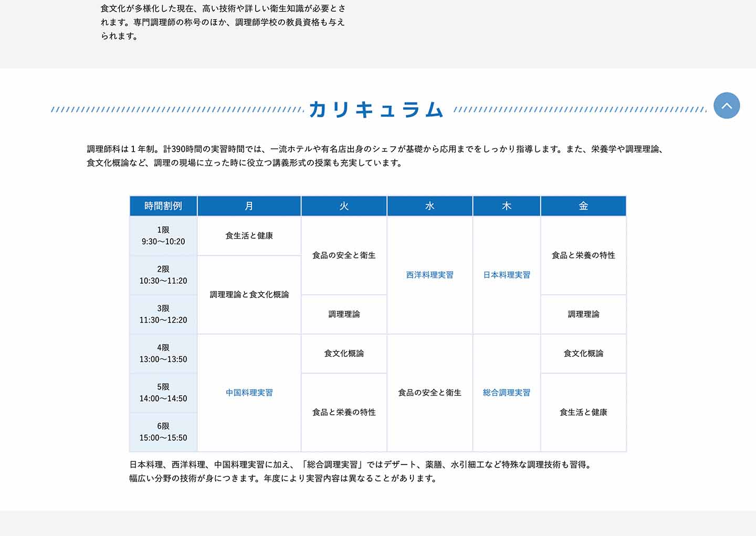This screenshot has width=756, height=536.
Task: Click the カリキュラム section heading
Action: [x=376, y=109]
